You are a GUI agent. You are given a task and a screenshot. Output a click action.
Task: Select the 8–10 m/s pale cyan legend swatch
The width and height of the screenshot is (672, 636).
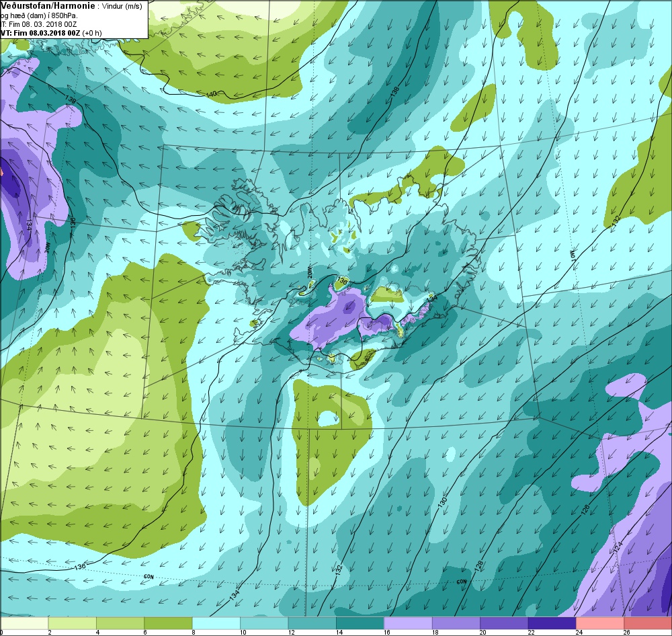pyautogui.click(x=216, y=623)
